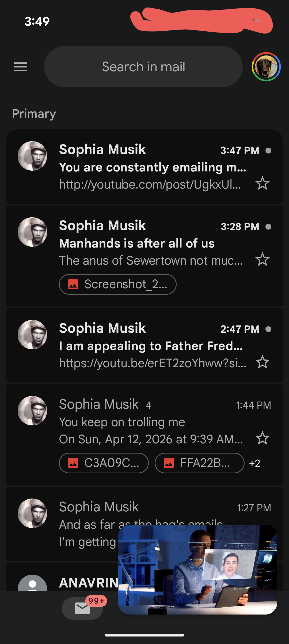Open the FFA22B image attachment chip
This screenshot has width=289, height=644.
(199, 463)
